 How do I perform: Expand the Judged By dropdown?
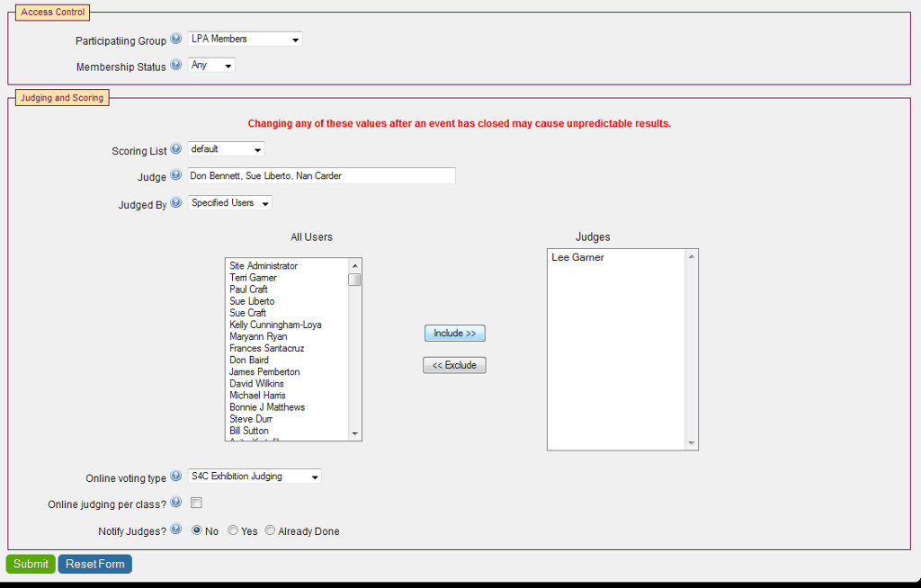[229, 203]
